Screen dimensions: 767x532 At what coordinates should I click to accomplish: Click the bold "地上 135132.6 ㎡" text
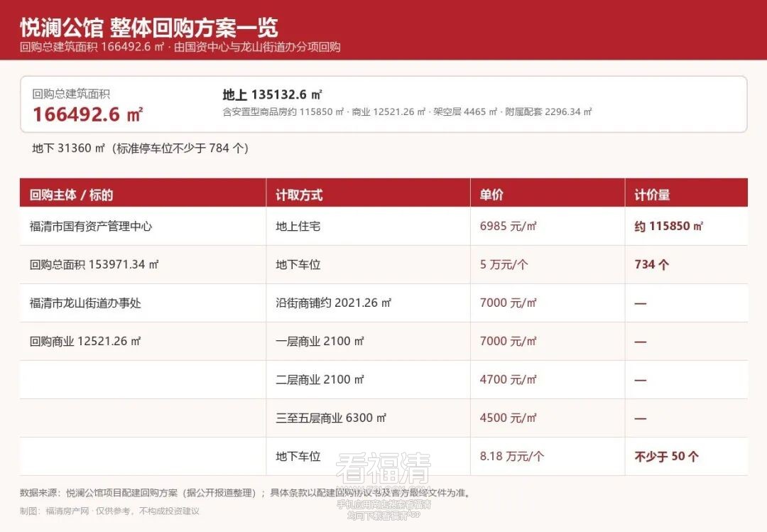(272, 94)
